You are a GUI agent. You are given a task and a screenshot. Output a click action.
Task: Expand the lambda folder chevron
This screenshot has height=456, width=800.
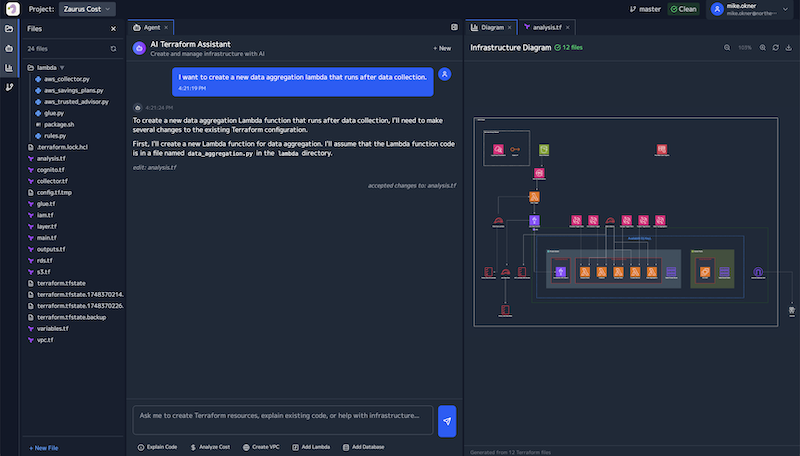tap(62, 68)
